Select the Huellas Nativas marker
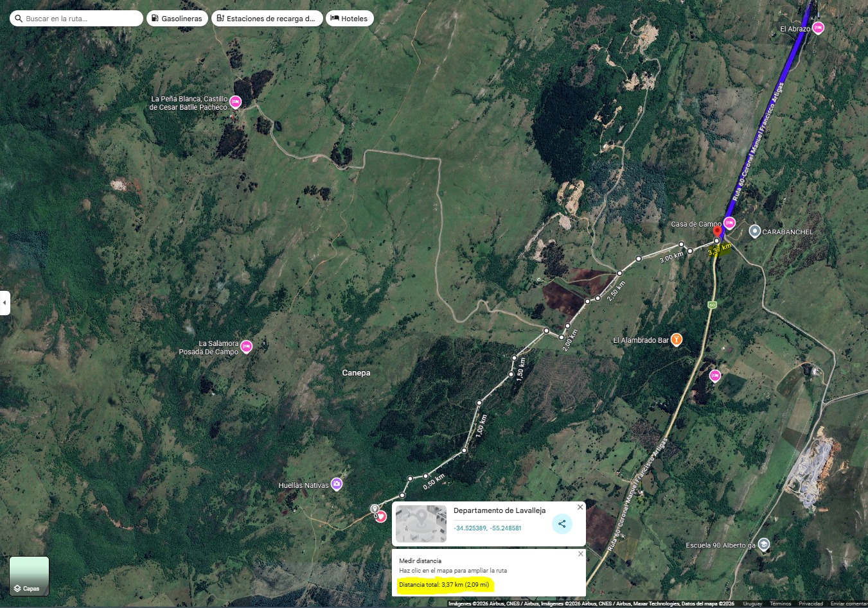The image size is (868, 608). tap(336, 484)
